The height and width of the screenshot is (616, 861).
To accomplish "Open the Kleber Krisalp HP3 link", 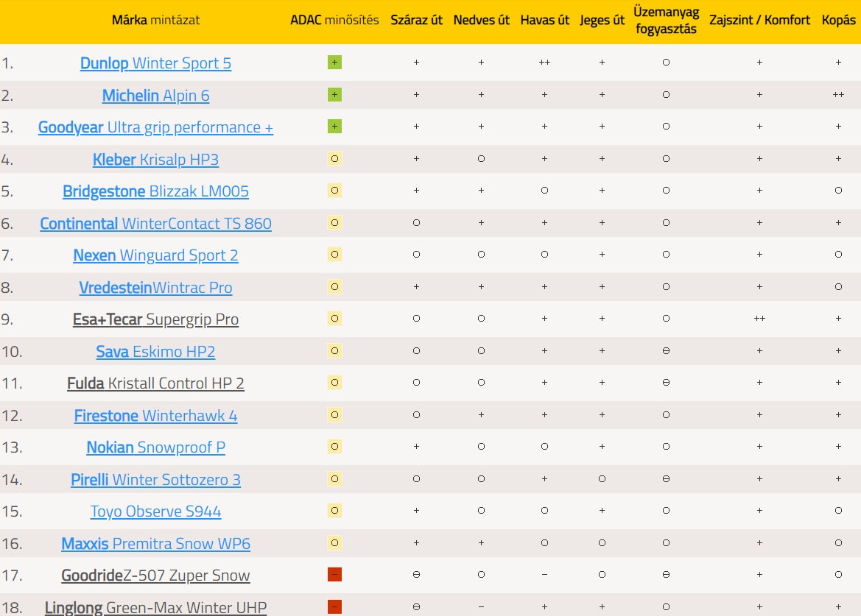I will pos(155,160).
